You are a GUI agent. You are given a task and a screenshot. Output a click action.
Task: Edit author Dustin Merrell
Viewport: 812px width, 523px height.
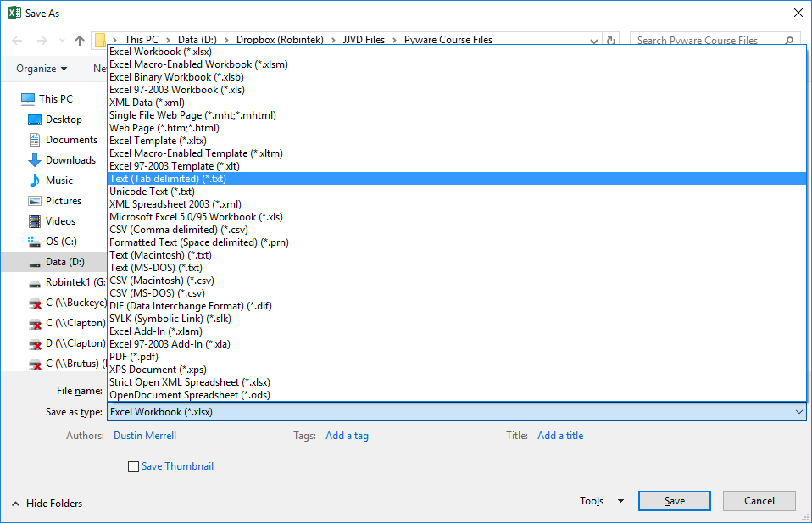click(145, 436)
